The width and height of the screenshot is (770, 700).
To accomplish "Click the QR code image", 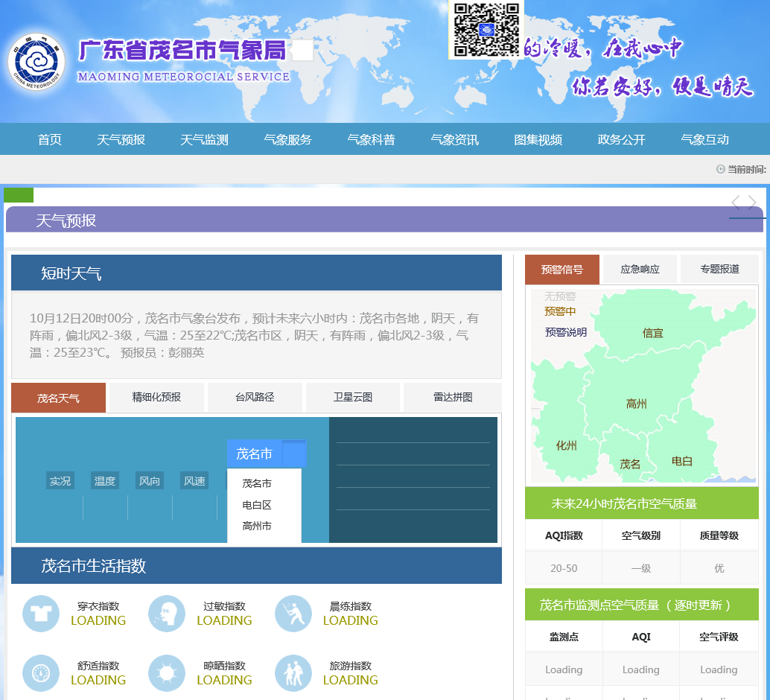I will (x=486, y=30).
